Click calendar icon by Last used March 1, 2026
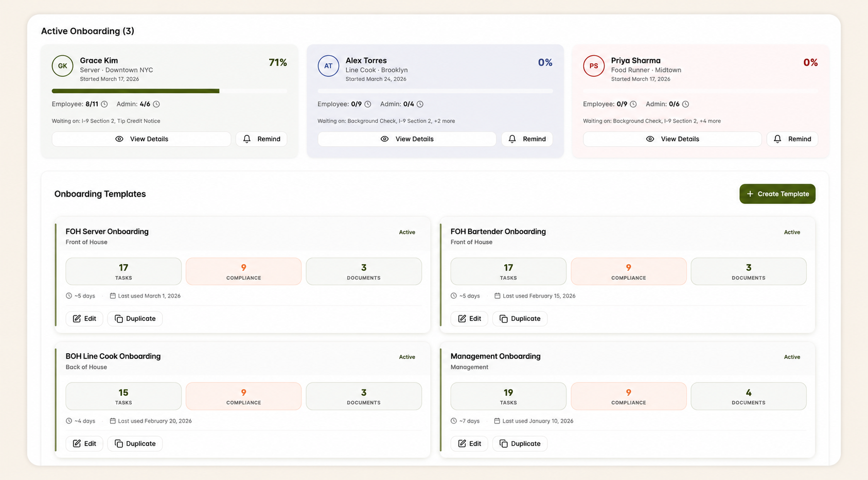The width and height of the screenshot is (868, 480). pyautogui.click(x=113, y=296)
